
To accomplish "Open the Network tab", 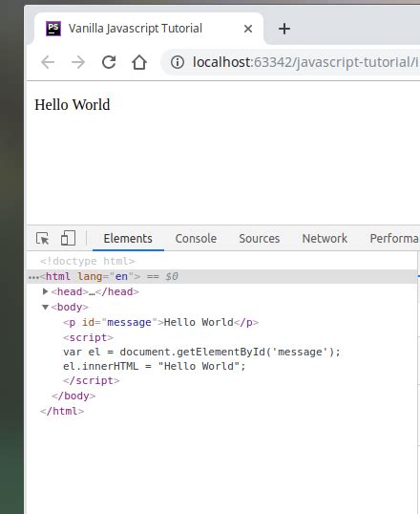I will pos(325,238).
